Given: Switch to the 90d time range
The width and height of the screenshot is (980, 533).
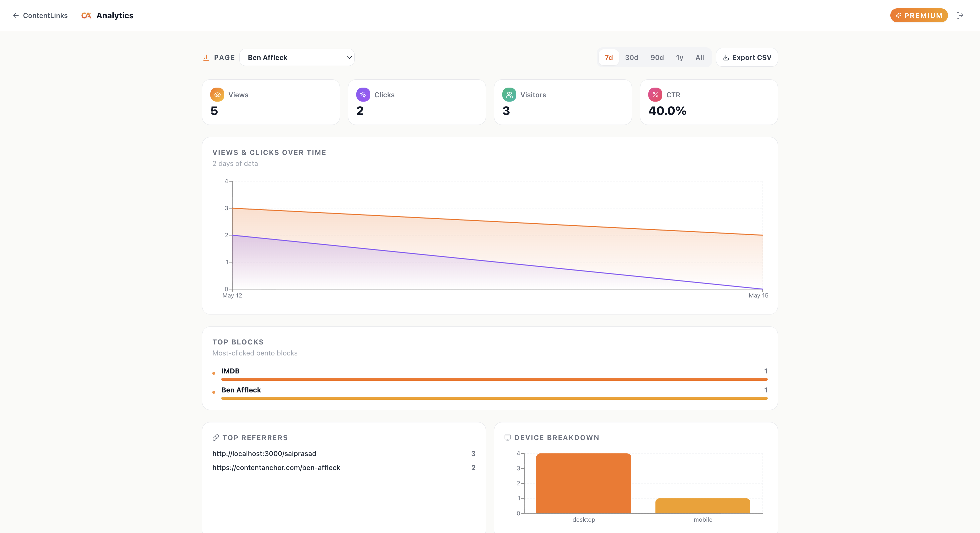Looking at the screenshot, I should (657, 57).
